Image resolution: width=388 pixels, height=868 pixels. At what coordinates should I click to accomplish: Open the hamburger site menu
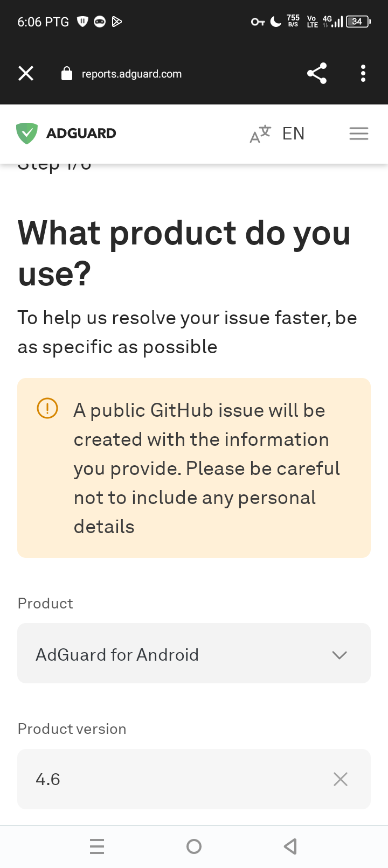tap(359, 134)
